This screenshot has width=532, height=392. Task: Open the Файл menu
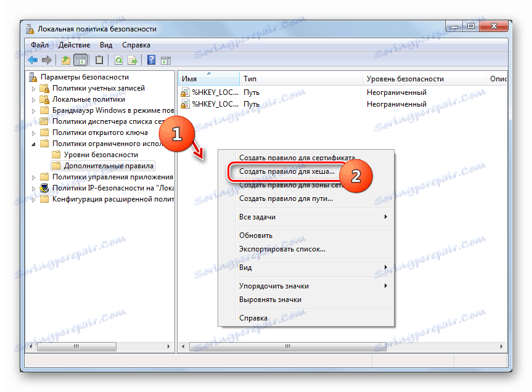pos(39,45)
